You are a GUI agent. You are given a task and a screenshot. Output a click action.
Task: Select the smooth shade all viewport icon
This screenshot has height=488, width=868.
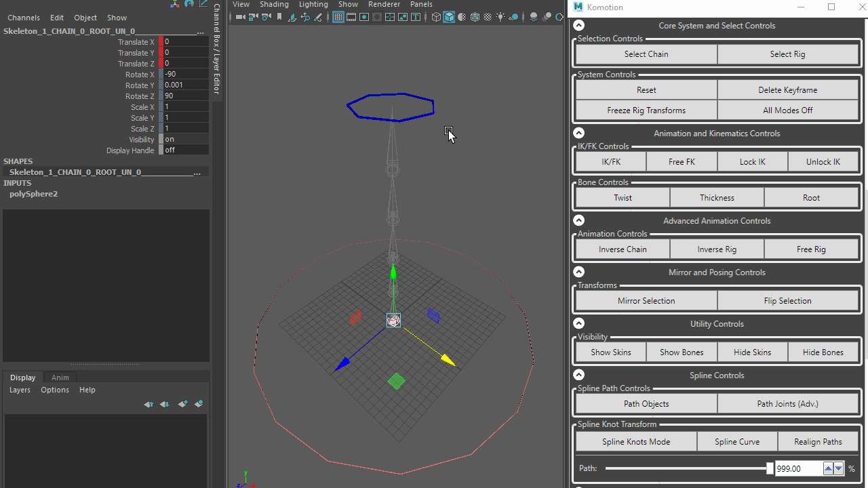tap(449, 17)
